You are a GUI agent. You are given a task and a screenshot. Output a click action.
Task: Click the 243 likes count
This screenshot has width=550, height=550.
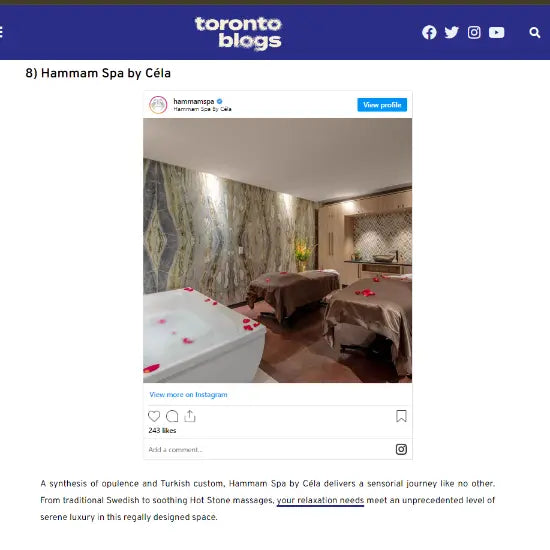tap(162, 430)
